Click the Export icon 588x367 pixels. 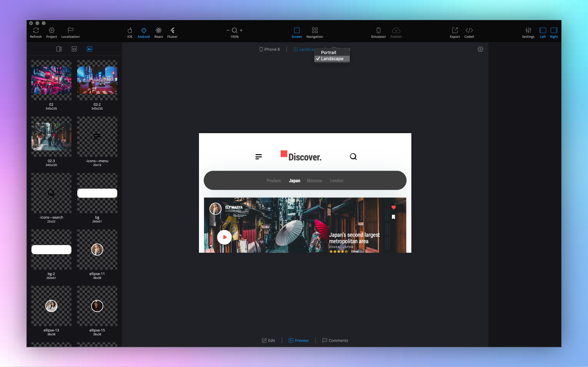click(x=455, y=30)
